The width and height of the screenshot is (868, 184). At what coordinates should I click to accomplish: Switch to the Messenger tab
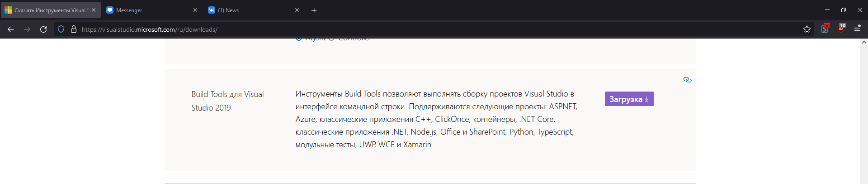(145, 10)
